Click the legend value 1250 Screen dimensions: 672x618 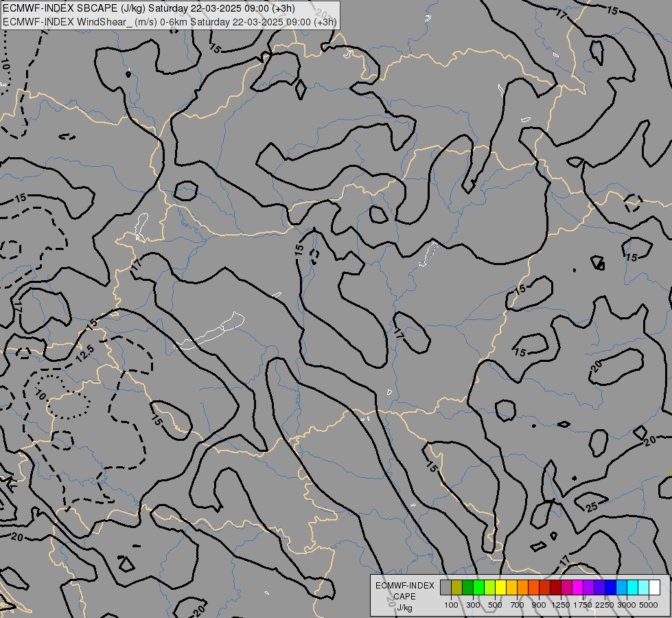click(561, 605)
